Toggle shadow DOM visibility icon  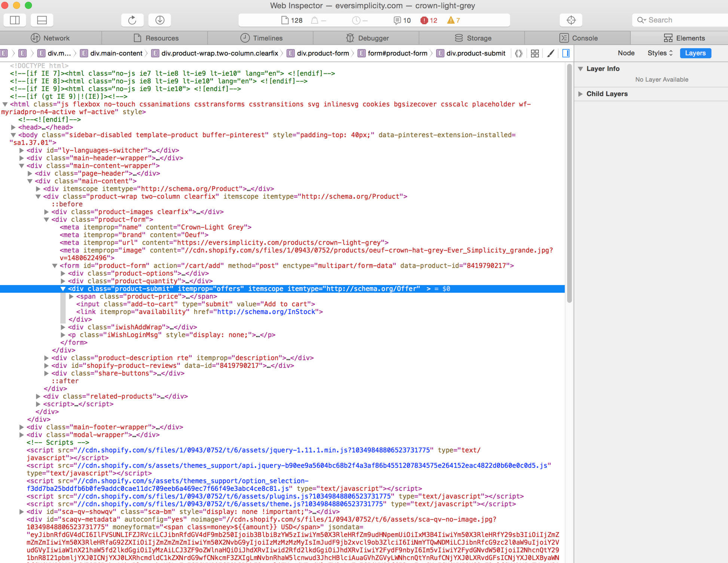(519, 53)
